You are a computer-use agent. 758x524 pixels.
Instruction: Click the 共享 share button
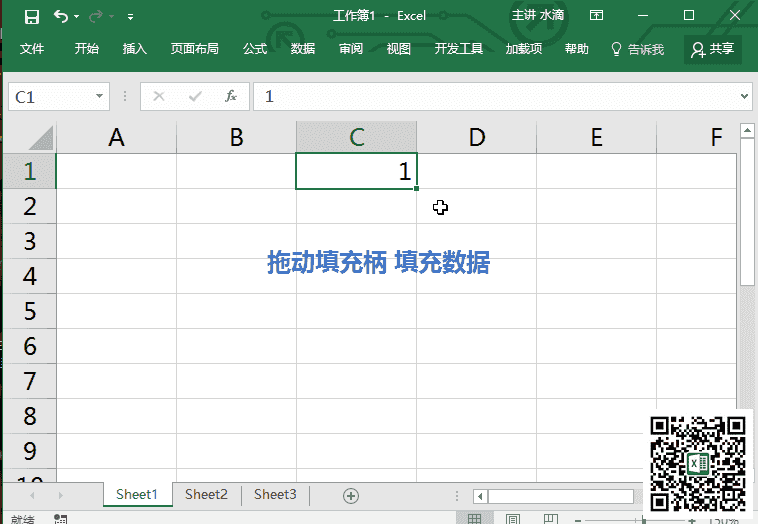713,49
